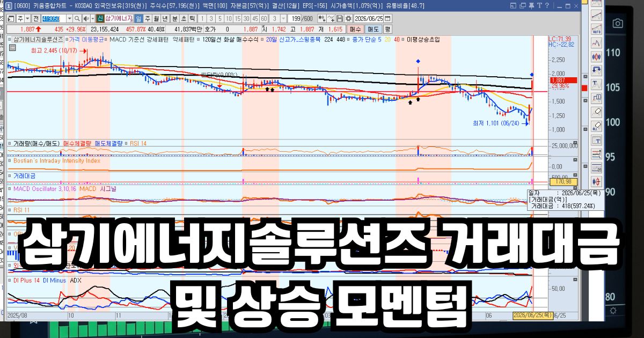This screenshot has height=338, width=644.
Task: Select the 틱 (tick) period button
Action: pyautogui.click(x=192, y=18)
